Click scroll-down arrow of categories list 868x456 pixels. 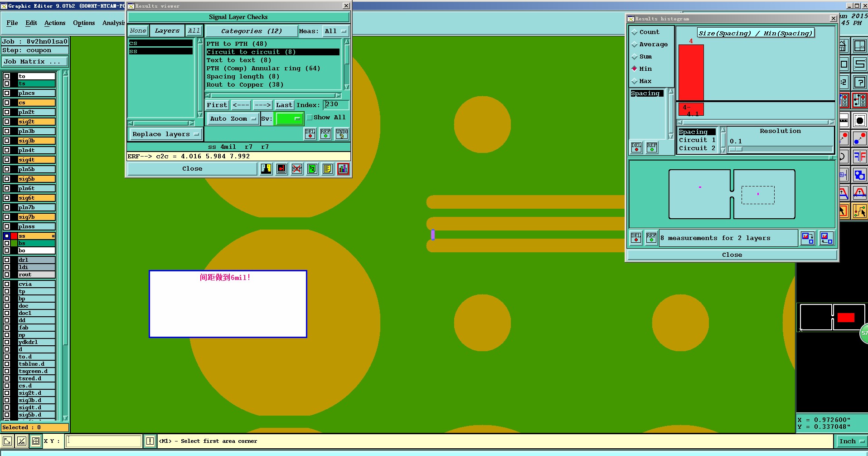click(x=347, y=87)
